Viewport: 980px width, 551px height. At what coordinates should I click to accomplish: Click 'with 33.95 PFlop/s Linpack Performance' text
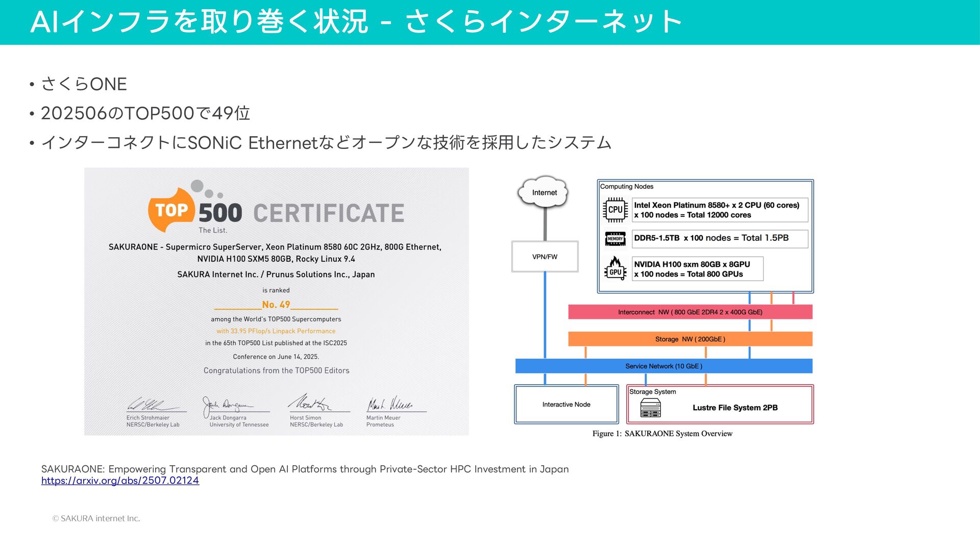(x=276, y=331)
